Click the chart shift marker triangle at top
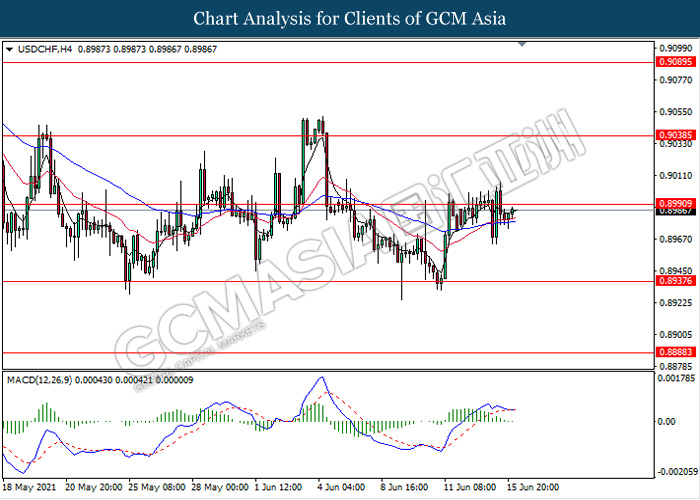Screen dimensions: 700x500 click(522, 44)
